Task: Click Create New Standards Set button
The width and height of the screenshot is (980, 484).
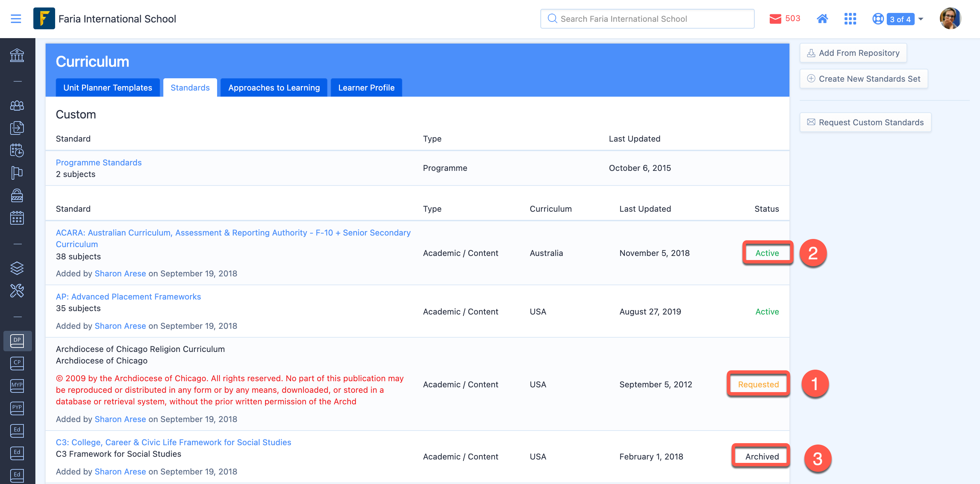Action: [864, 79]
